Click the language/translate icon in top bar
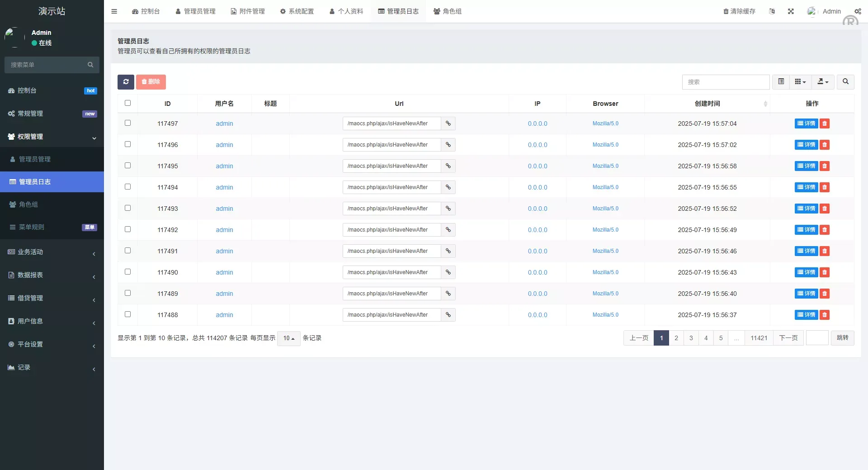Image resolution: width=868 pixels, height=470 pixels. pos(772,11)
